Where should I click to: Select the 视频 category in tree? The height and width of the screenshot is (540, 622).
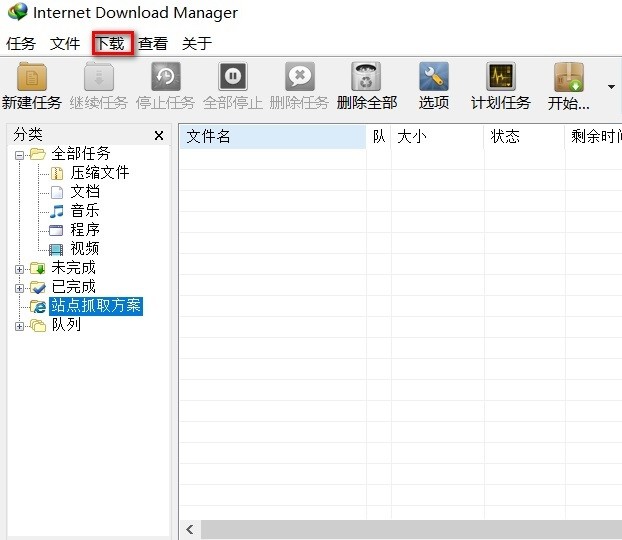click(84, 249)
